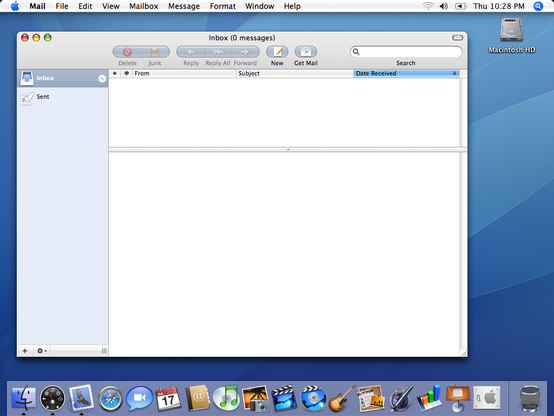Image resolution: width=554 pixels, height=416 pixels.
Task: Launch iTunes from the Dock
Action: (226, 398)
